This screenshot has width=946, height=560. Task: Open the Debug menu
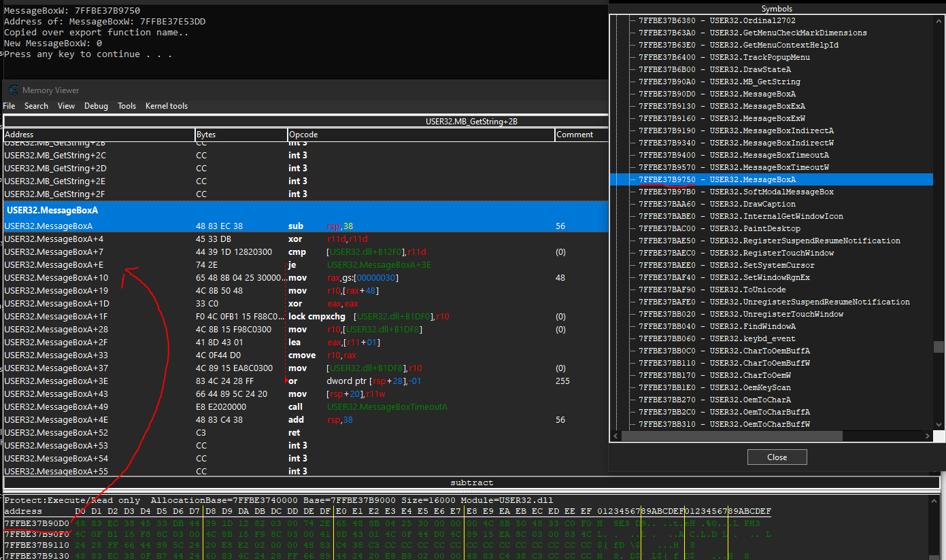tap(96, 106)
